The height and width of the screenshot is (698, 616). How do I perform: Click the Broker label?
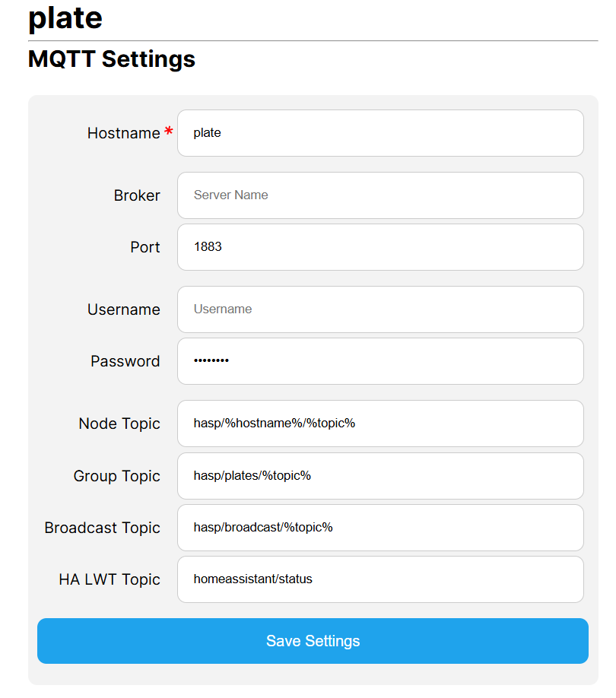pos(137,195)
